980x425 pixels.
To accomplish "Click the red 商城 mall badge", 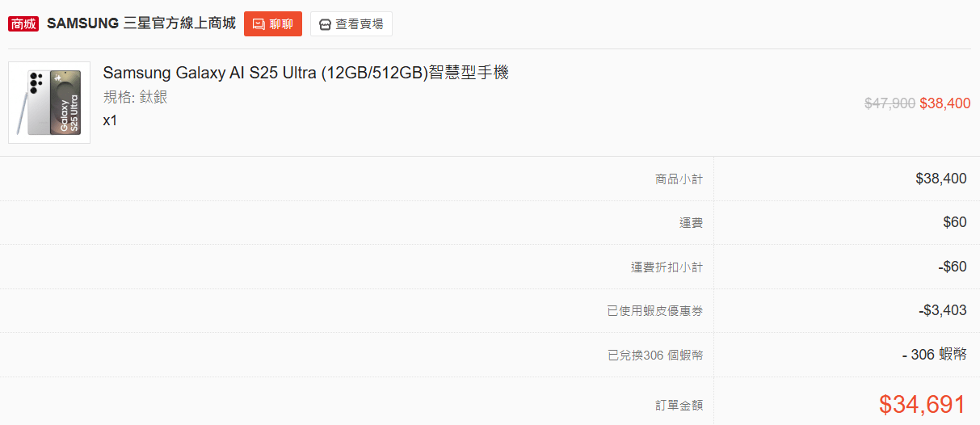I will 23,23.
